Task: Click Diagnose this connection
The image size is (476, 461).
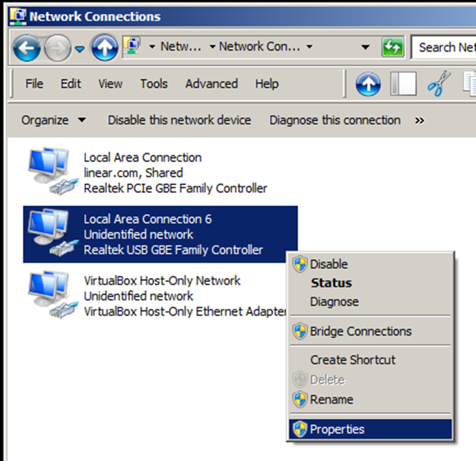Action: pos(335,120)
